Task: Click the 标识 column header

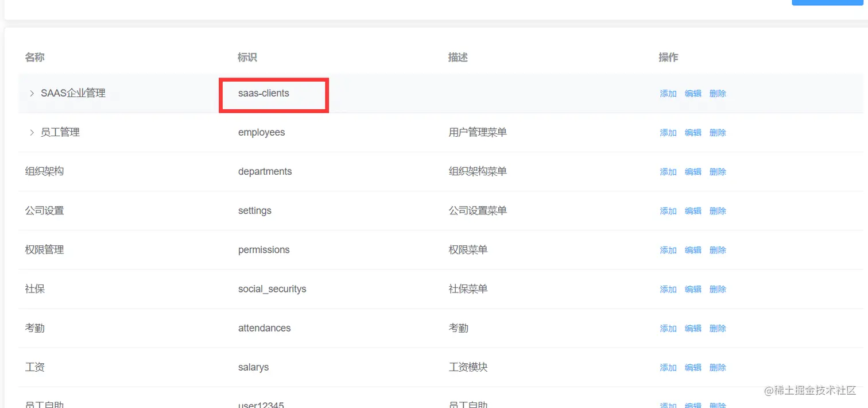Action: click(x=247, y=57)
